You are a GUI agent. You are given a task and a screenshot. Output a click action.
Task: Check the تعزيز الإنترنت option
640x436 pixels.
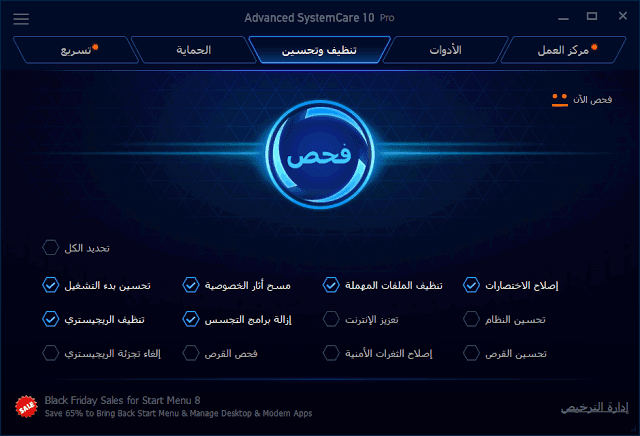click(331, 320)
